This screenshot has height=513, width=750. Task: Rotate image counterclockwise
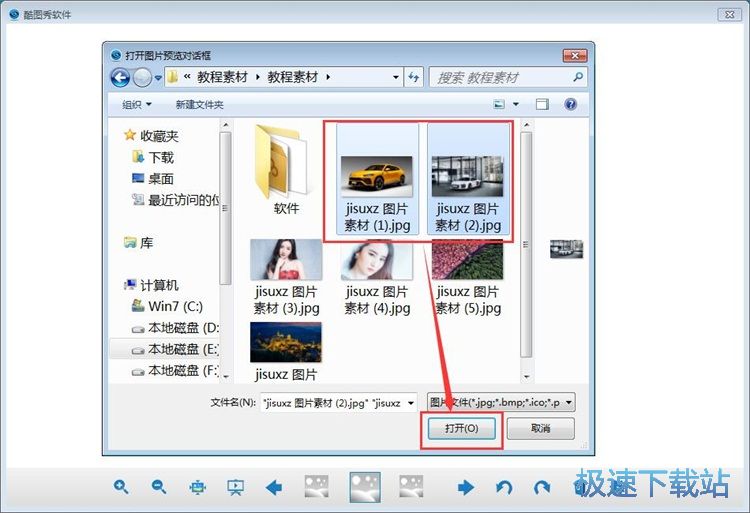click(504, 488)
